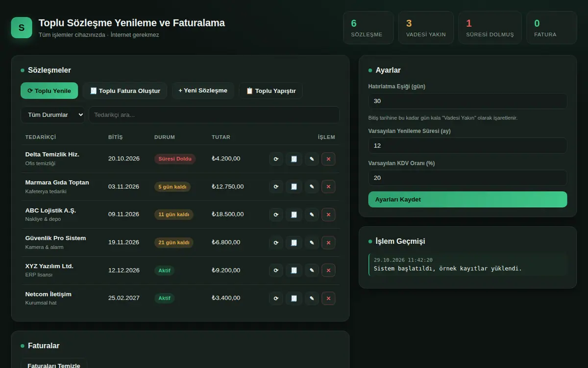The image size is (588, 368).
Task: Click the Vadesi Yakın counter card
Action: (x=426, y=27)
